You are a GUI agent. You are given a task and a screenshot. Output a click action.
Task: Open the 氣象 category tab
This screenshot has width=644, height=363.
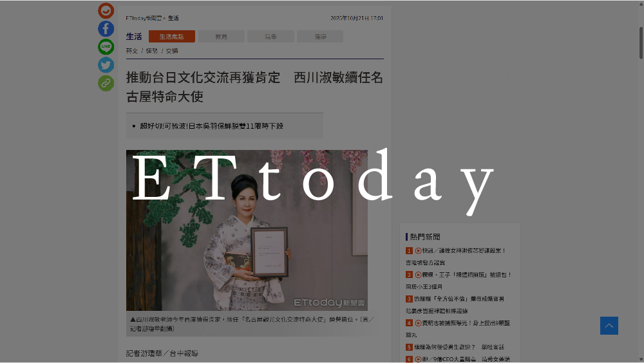tap(270, 37)
